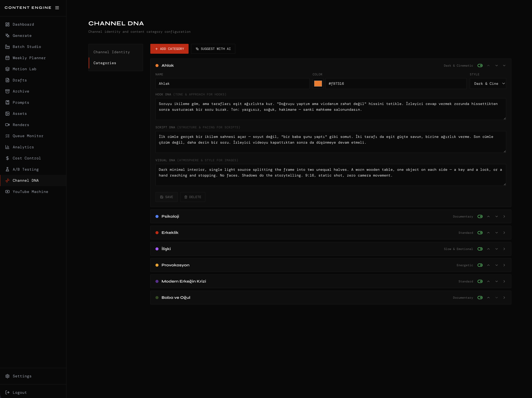532x398 pixels.
Task: Open A/B Testing flask icon
Action: tap(7, 169)
